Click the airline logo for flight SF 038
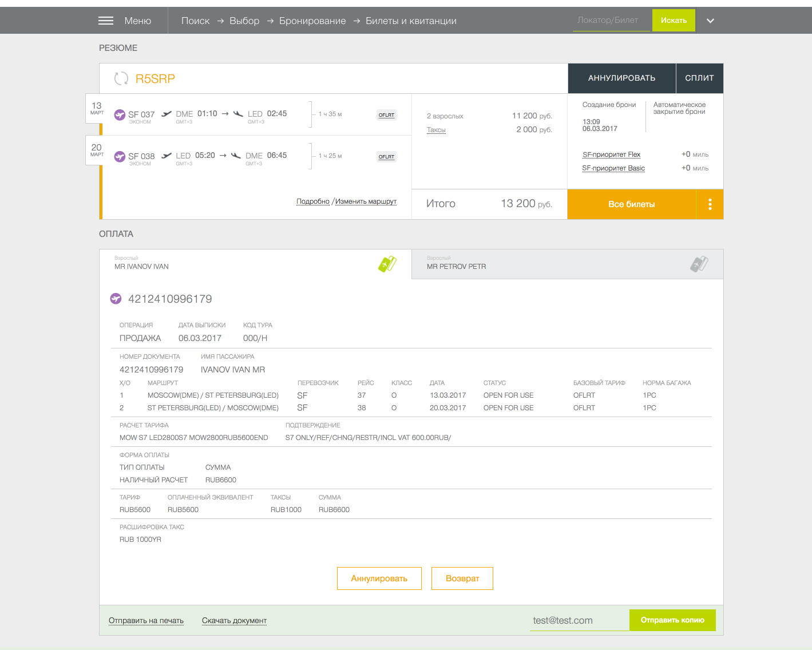The width and height of the screenshot is (812, 650). click(x=120, y=156)
